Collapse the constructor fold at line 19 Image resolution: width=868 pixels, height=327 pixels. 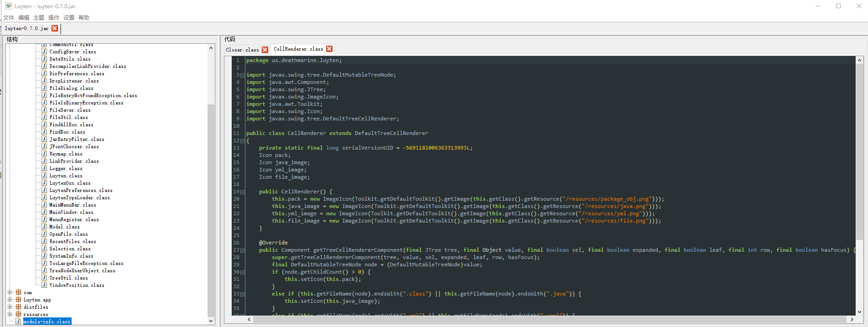(x=242, y=192)
